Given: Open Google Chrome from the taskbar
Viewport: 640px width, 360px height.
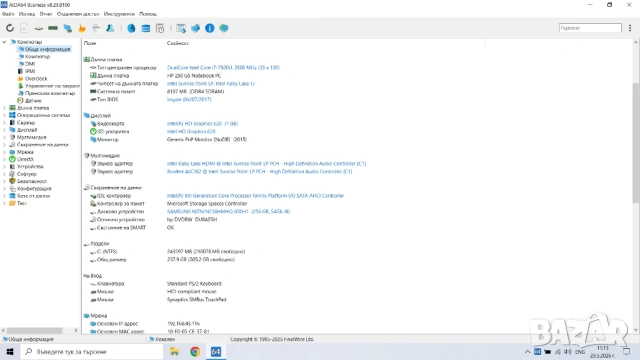Looking at the screenshot, I should click(x=195, y=351).
